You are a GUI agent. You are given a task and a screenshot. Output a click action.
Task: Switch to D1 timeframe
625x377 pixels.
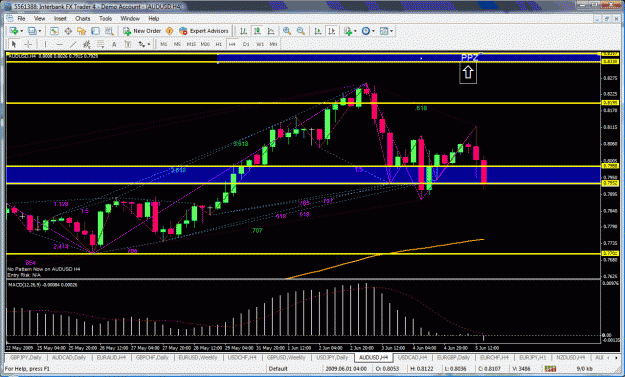tap(246, 44)
